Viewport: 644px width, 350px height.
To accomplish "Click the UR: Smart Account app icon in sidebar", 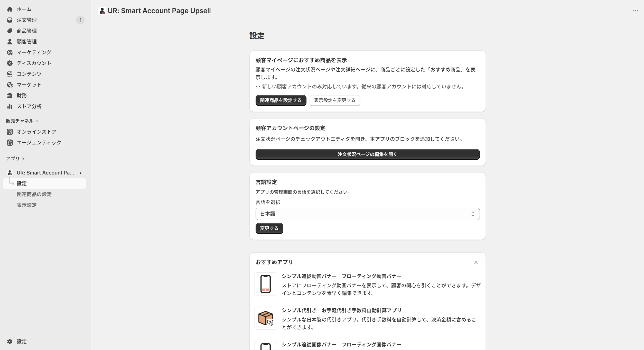I will [10, 173].
